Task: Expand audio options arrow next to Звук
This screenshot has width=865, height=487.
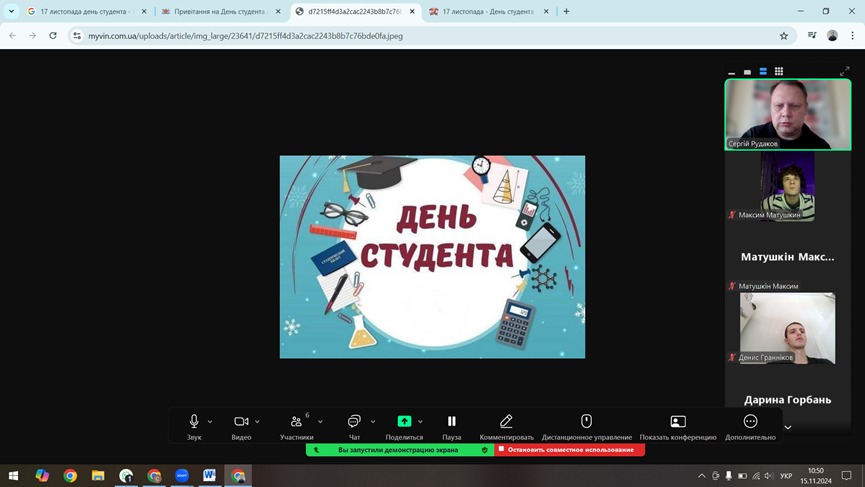Action: [210, 422]
